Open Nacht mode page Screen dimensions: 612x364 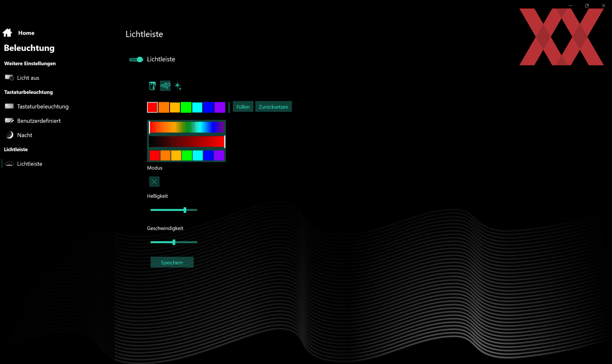(25, 135)
